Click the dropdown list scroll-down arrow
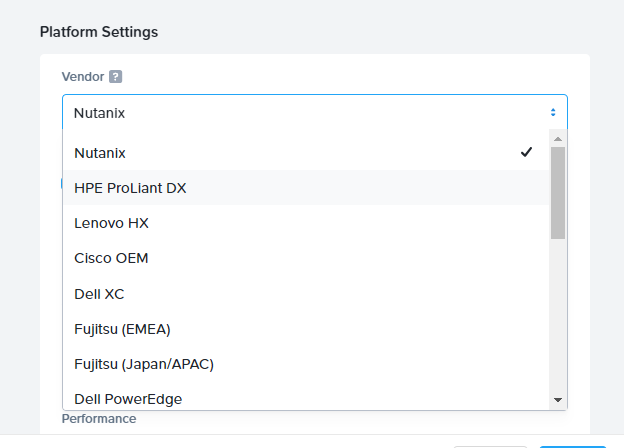 coord(558,399)
